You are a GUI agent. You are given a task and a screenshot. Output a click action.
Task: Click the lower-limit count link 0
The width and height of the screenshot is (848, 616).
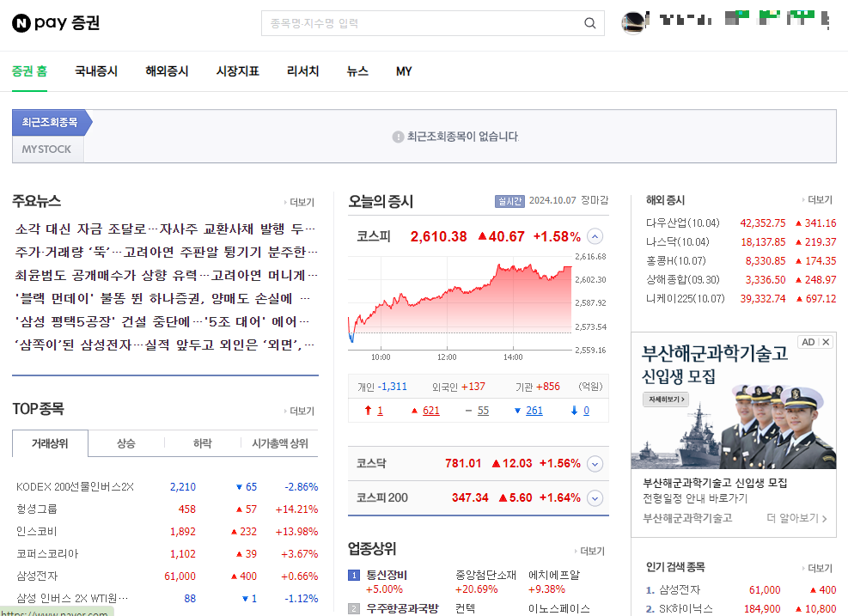point(586,411)
